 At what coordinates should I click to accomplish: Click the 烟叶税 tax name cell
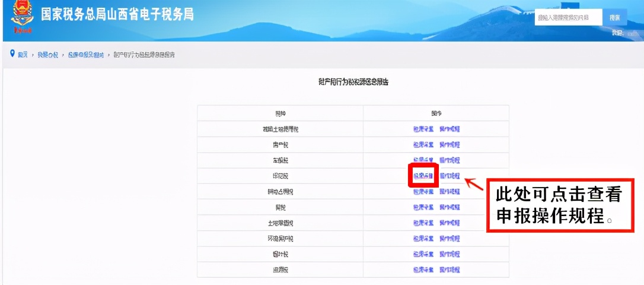[280, 254]
